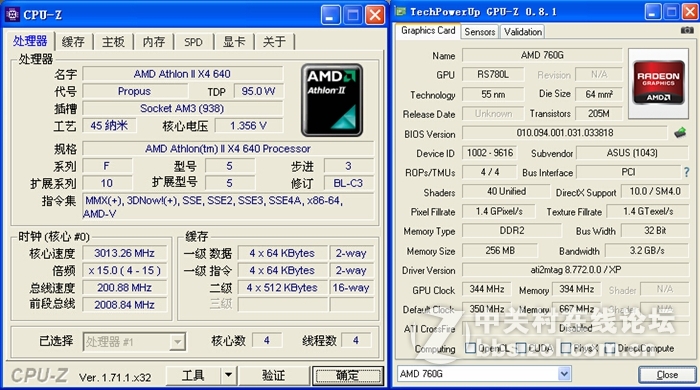Click the Subvendor value ASUS (1043)
The height and width of the screenshot is (390, 700).
pos(632,153)
